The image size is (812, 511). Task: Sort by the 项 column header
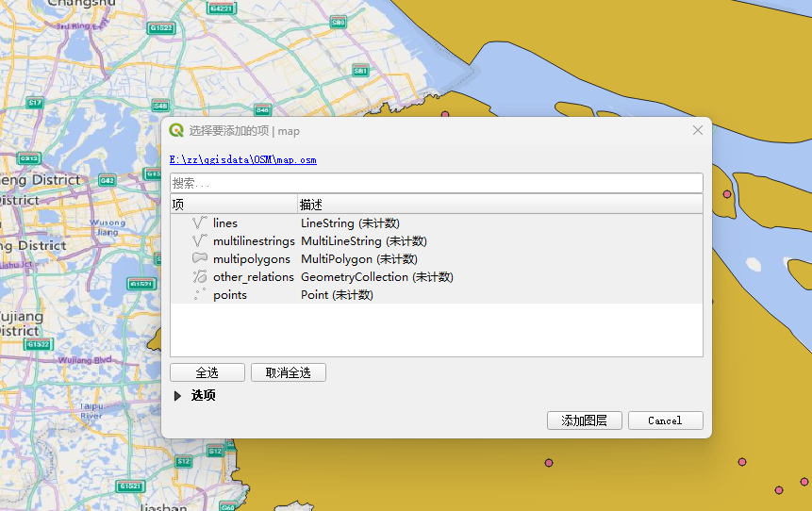tap(233, 205)
